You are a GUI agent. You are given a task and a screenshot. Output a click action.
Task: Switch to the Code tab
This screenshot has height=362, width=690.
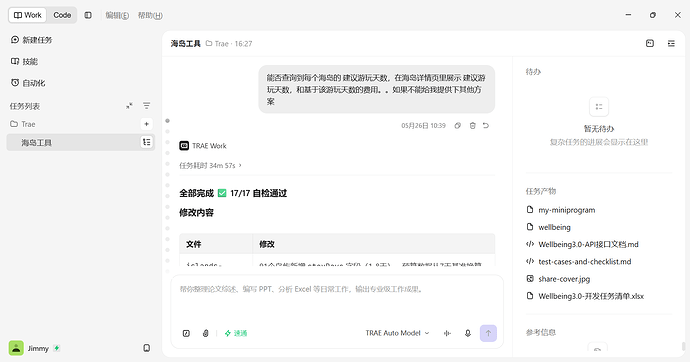tap(62, 15)
